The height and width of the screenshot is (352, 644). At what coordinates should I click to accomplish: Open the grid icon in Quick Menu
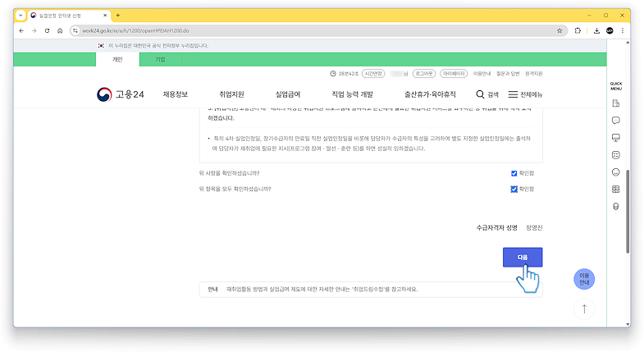[x=615, y=190]
